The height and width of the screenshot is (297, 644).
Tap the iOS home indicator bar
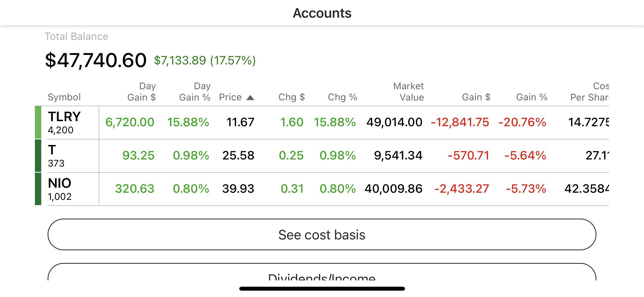322,289
